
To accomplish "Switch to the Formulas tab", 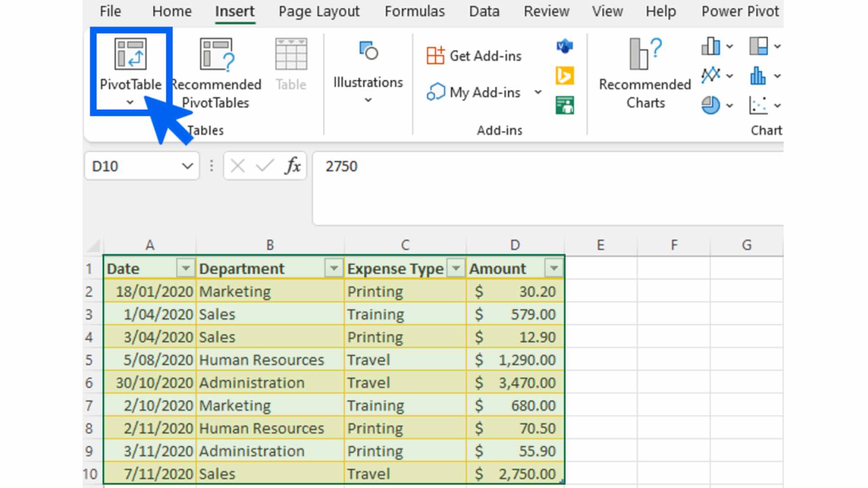I will (415, 11).
